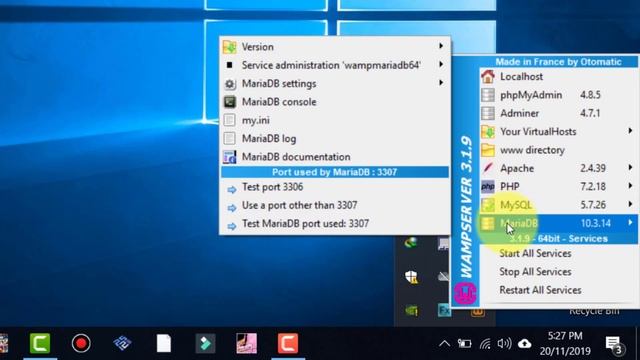
Task: Open green Camtasia app in taskbar
Action: click(40, 343)
